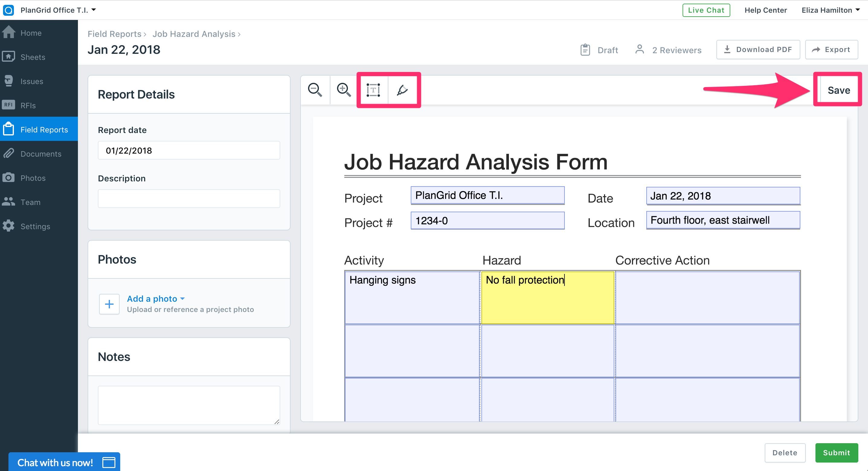Open the Home sidebar icon
Viewport: 868px width, 471px height.
tap(8, 32)
